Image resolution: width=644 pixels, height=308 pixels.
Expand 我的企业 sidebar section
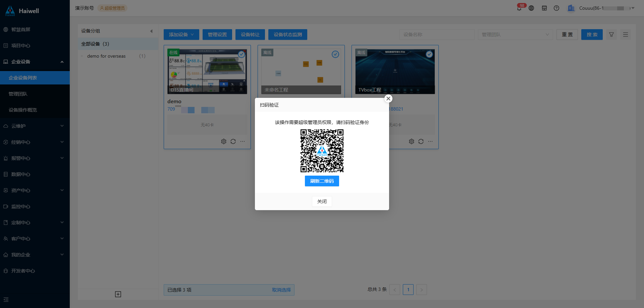35,255
